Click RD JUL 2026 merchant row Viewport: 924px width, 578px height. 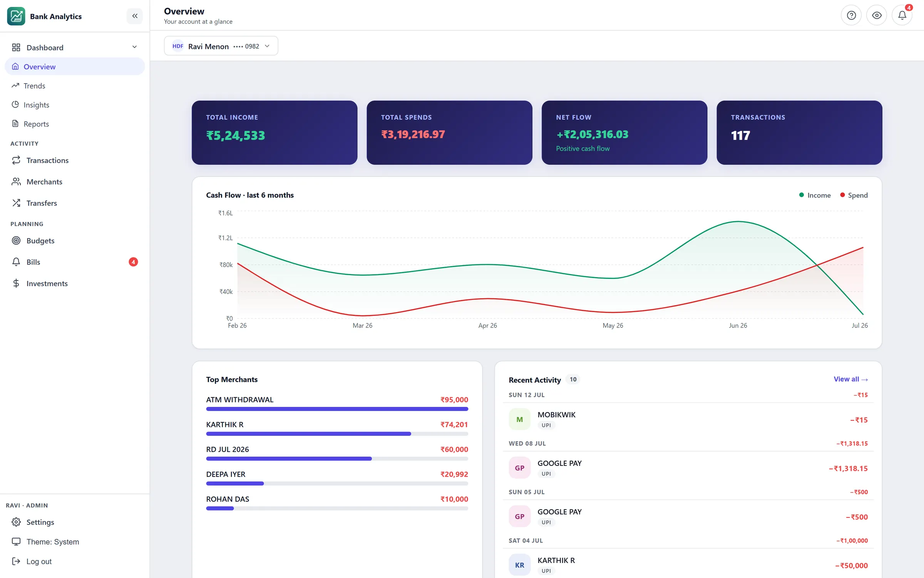(337, 454)
